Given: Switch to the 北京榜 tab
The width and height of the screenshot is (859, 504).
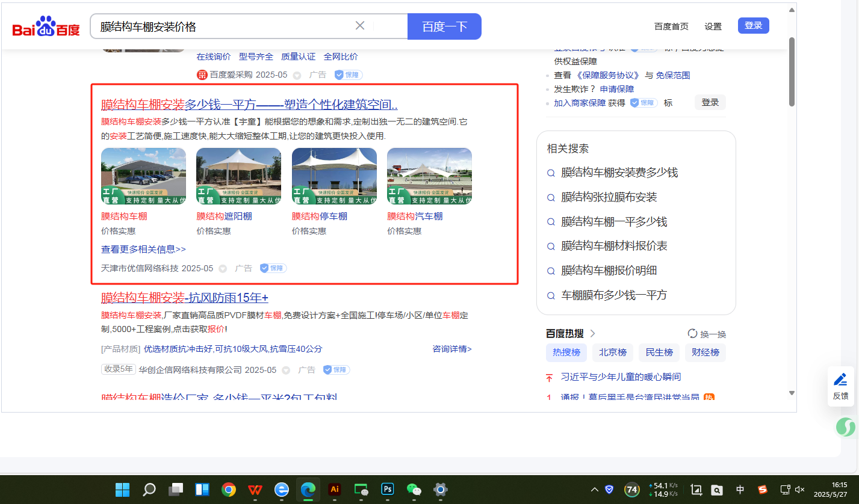Looking at the screenshot, I should [x=613, y=352].
